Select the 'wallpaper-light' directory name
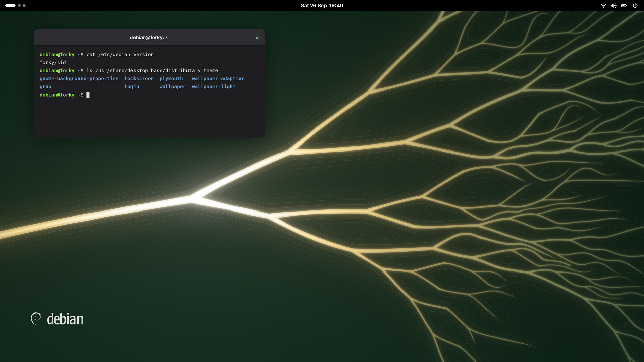 [214, 86]
